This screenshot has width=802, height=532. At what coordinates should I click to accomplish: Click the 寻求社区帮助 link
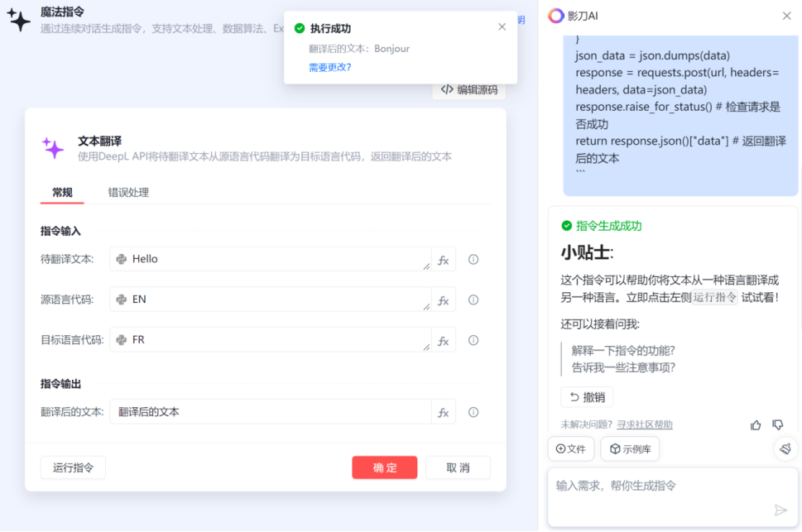click(x=645, y=424)
